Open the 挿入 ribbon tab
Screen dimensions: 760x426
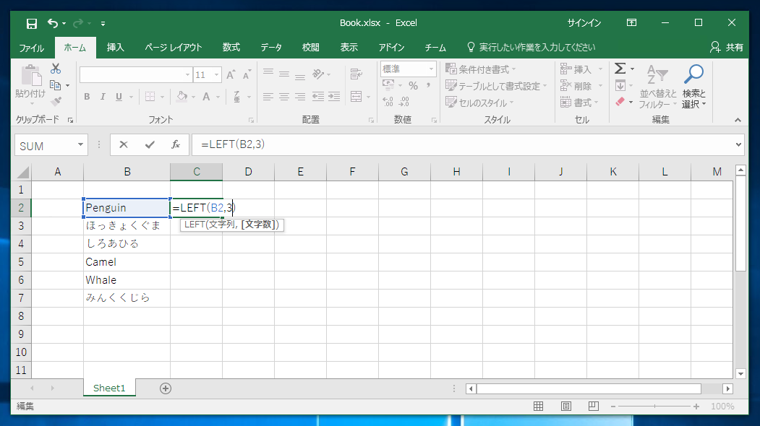click(x=115, y=47)
